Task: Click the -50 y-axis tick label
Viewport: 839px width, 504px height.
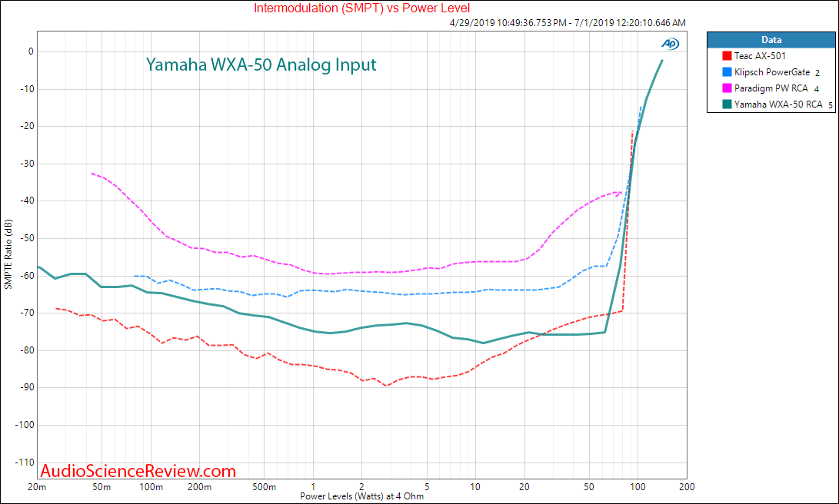Action: (x=25, y=238)
